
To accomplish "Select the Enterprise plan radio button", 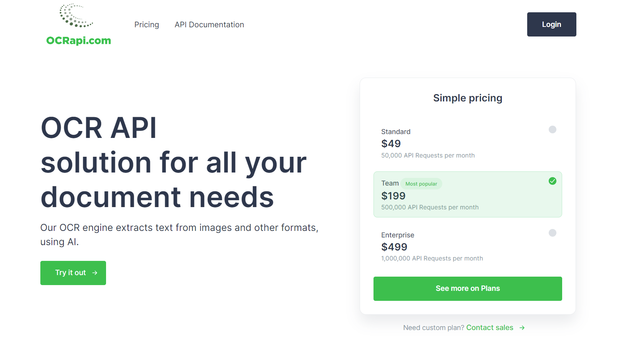I will pos(553,233).
